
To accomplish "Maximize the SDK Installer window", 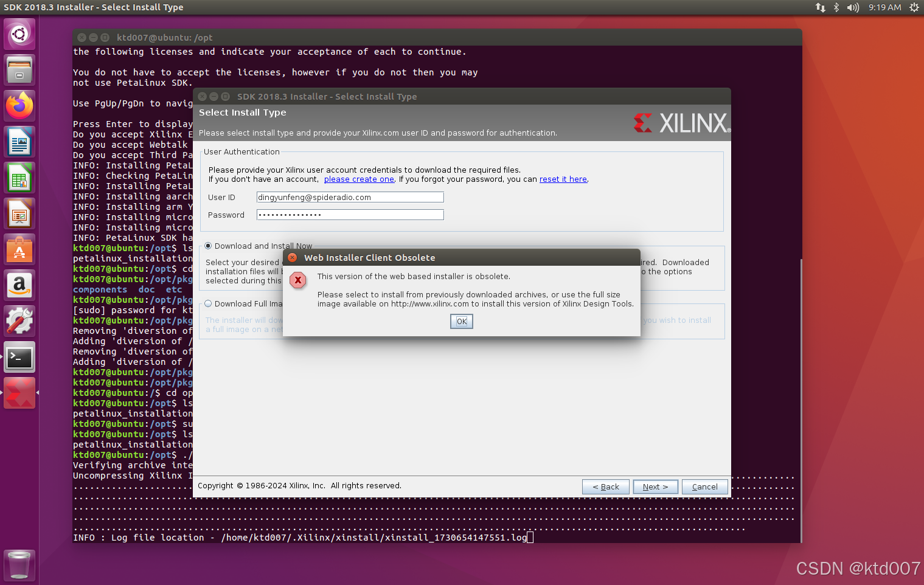I will pos(225,97).
